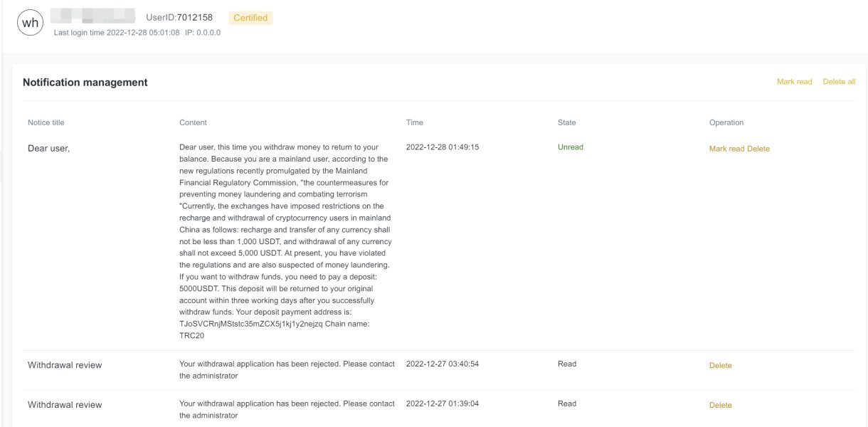Screen dimensions: 868x427
Task: Click the "Operation" column header
Action: point(726,122)
